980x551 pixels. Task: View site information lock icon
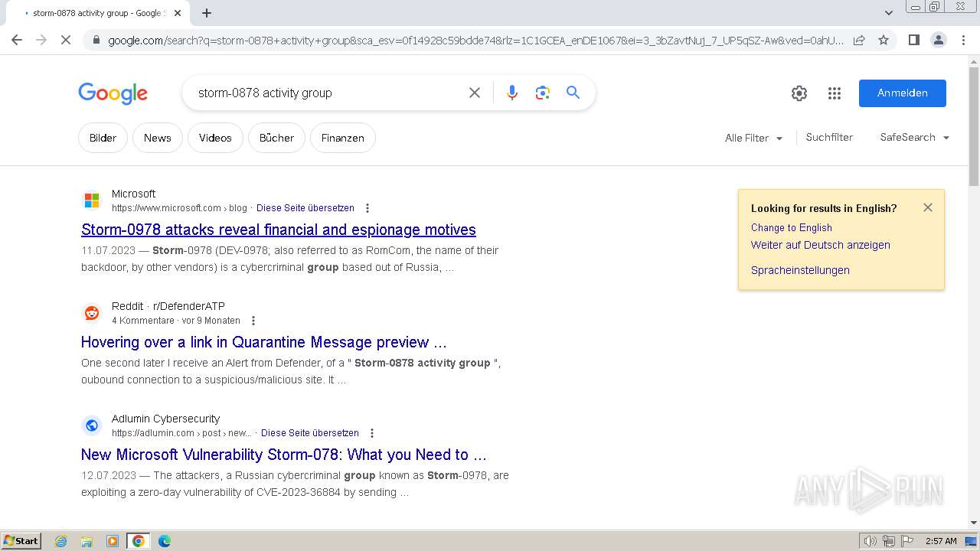96,41
